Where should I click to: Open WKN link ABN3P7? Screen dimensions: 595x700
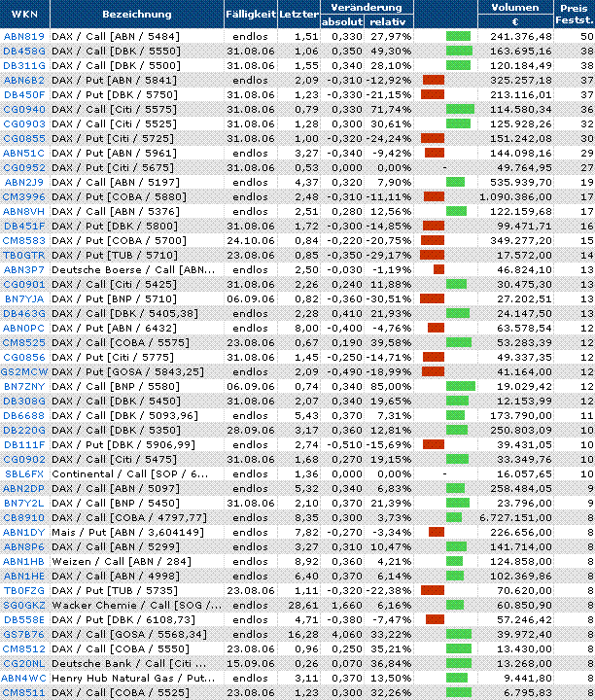[24, 269]
